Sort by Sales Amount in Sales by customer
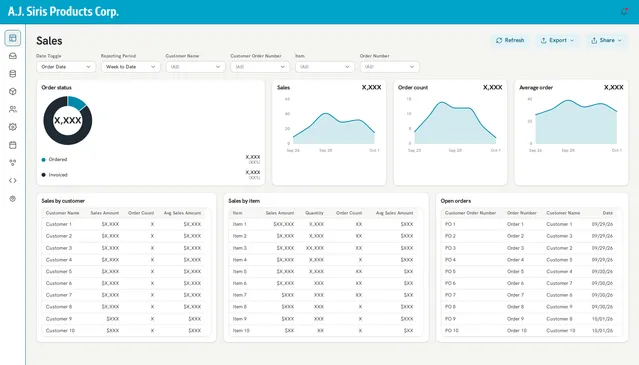This screenshot has width=639, height=365. click(x=104, y=213)
